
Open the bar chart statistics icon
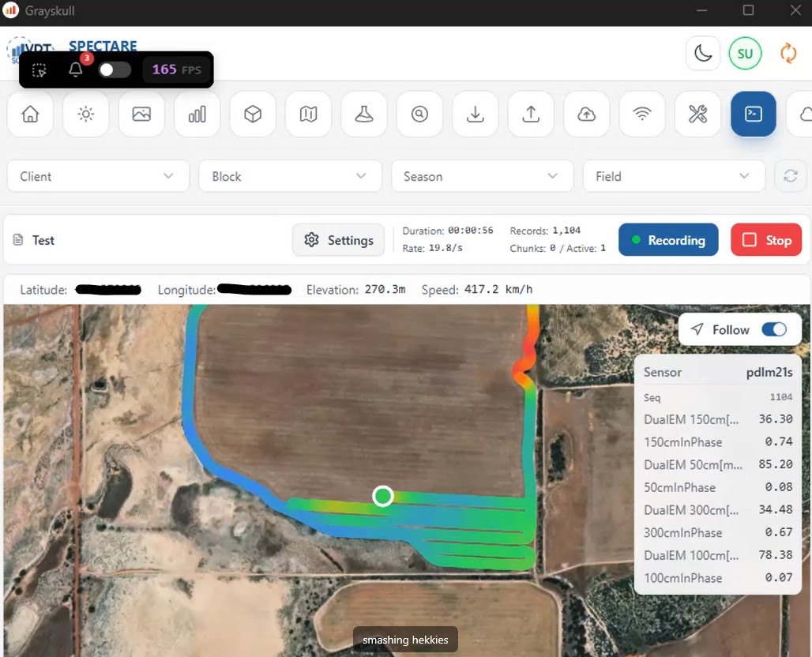[197, 114]
